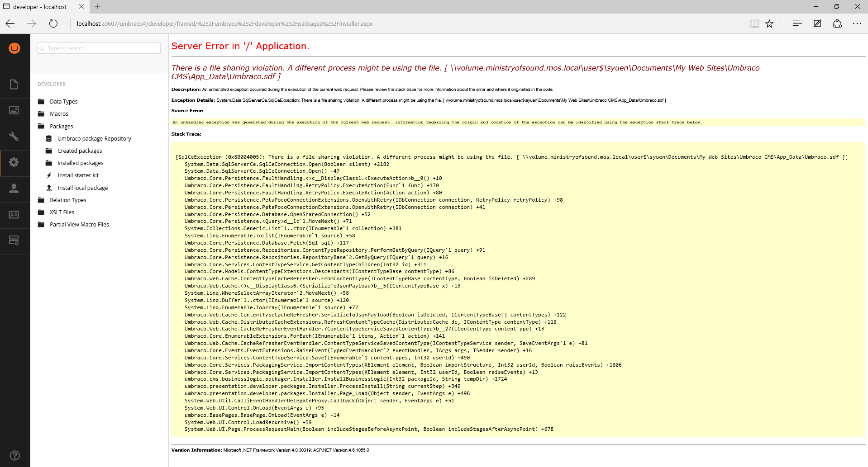The image size is (868, 467).
Task: Open Umbraco package Repository
Action: tap(94, 139)
